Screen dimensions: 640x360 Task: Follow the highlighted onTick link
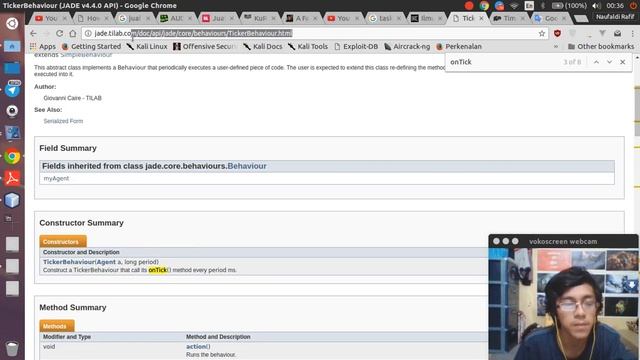(158, 270)
